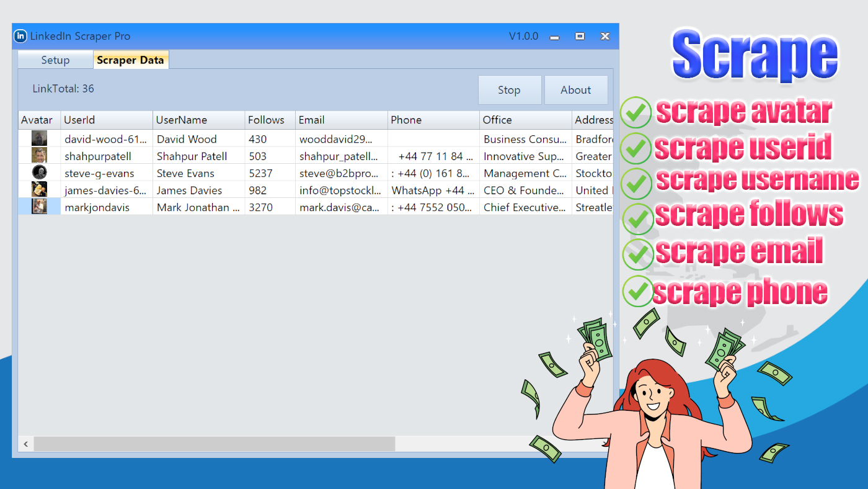This screenshot has height=489, width=868.
Task: Click the shahpur_patell... email cell
Action: pos(342,156)
